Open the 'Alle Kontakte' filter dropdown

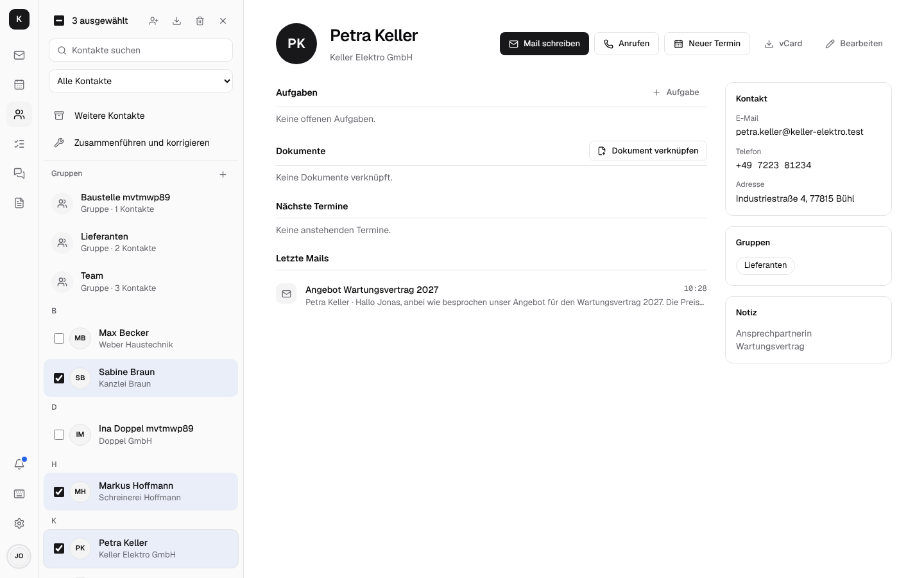(x=141, y=81)
